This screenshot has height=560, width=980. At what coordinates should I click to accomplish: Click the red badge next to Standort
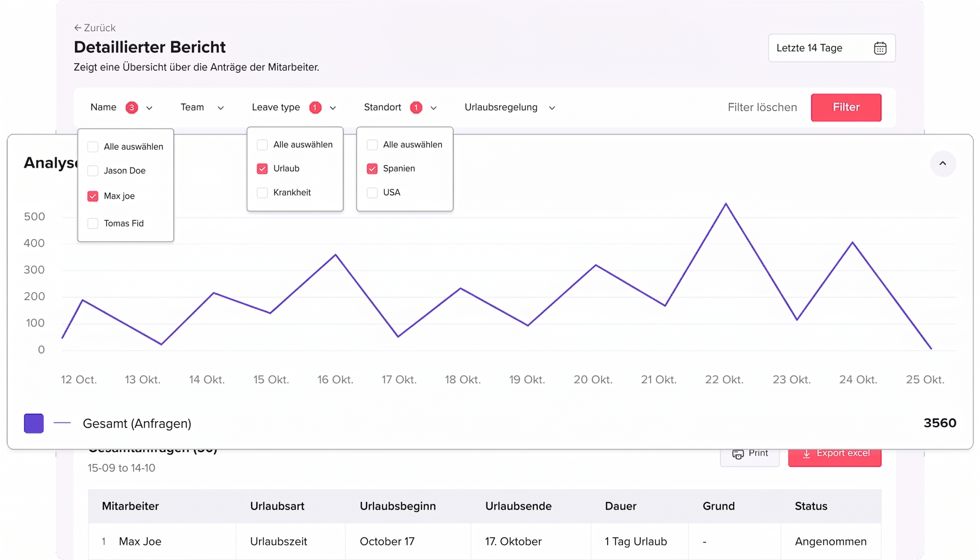pos(416,107)
